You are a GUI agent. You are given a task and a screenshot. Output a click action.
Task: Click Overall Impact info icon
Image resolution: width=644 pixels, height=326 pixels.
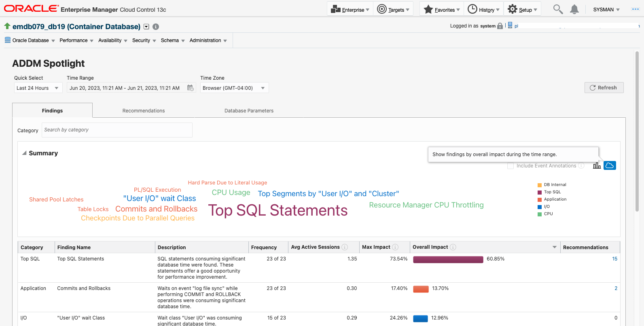tap(453, 247)
